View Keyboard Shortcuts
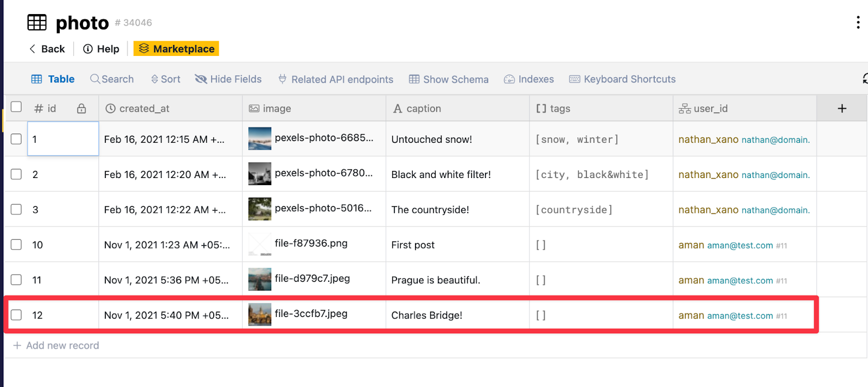The image size is (868, 387). click(622, 79)
